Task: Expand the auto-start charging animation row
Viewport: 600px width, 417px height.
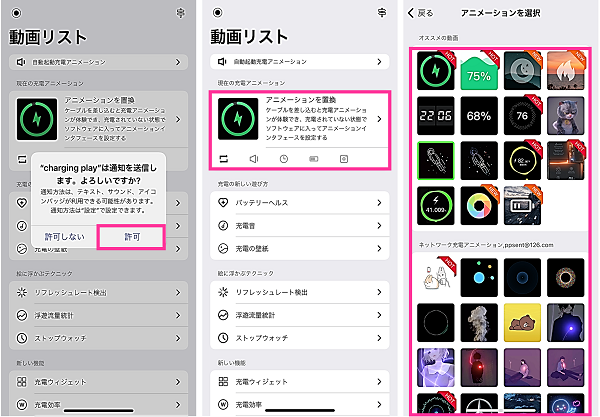Action: point(300,62)
